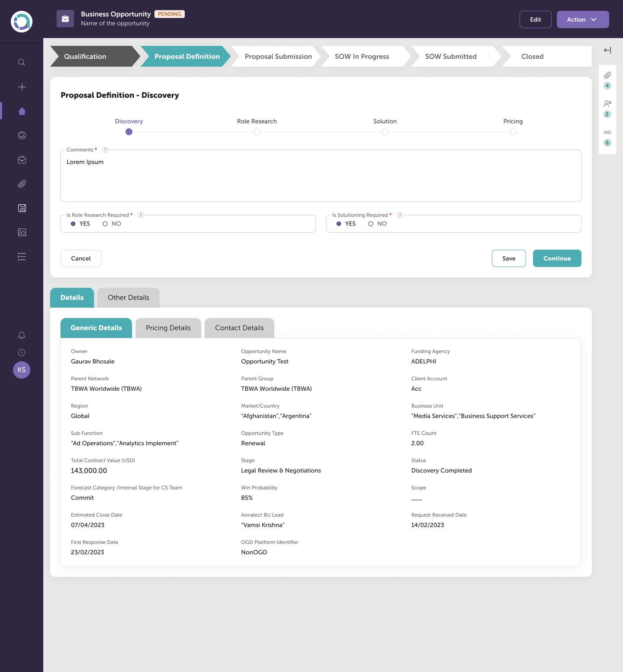Open the Other Details tab

click(x=128, y=298)
